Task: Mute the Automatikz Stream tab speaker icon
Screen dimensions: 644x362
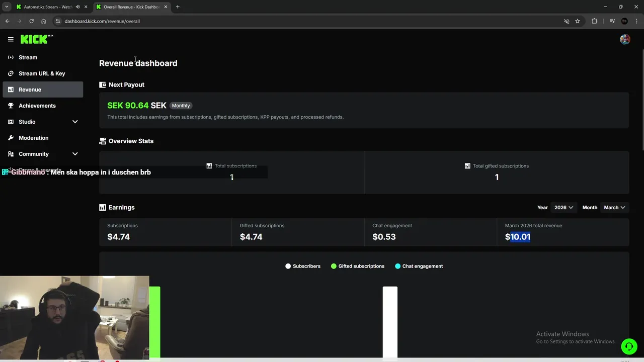Action: pyautogui.click(x=77, y=7)
